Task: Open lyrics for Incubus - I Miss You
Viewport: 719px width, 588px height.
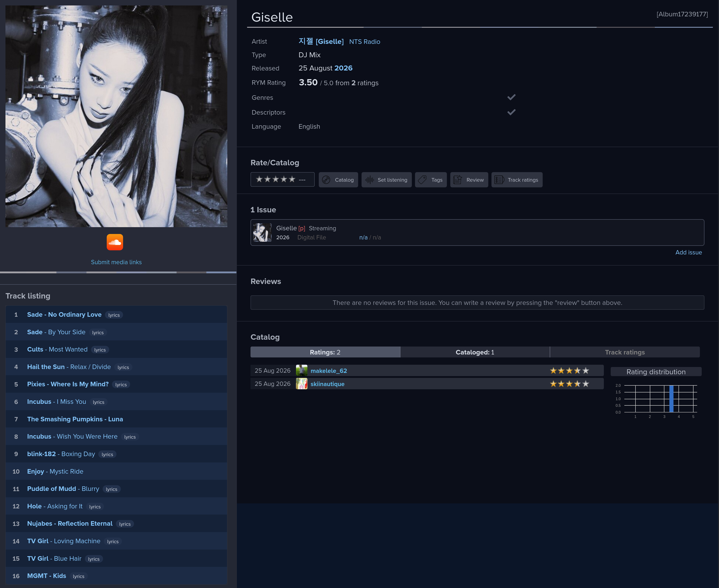Action: point(99,402)
